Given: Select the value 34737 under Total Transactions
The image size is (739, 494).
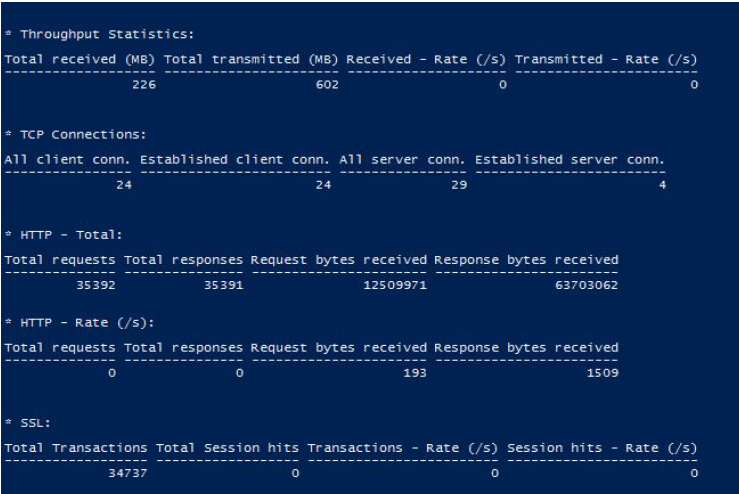Looking at the screenshot, I should click(x=128, y=473).
